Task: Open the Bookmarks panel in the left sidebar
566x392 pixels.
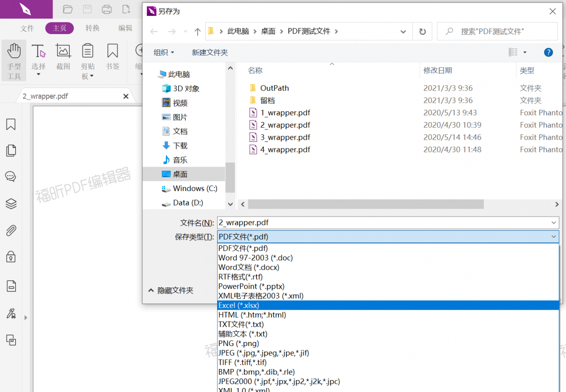Action: [x=10, y=125]
